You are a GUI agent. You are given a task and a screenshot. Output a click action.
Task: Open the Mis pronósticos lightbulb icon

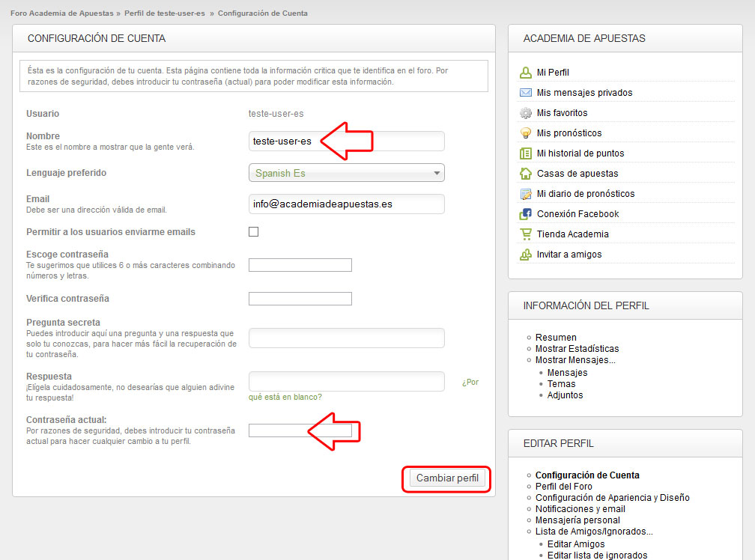(526, 133)
